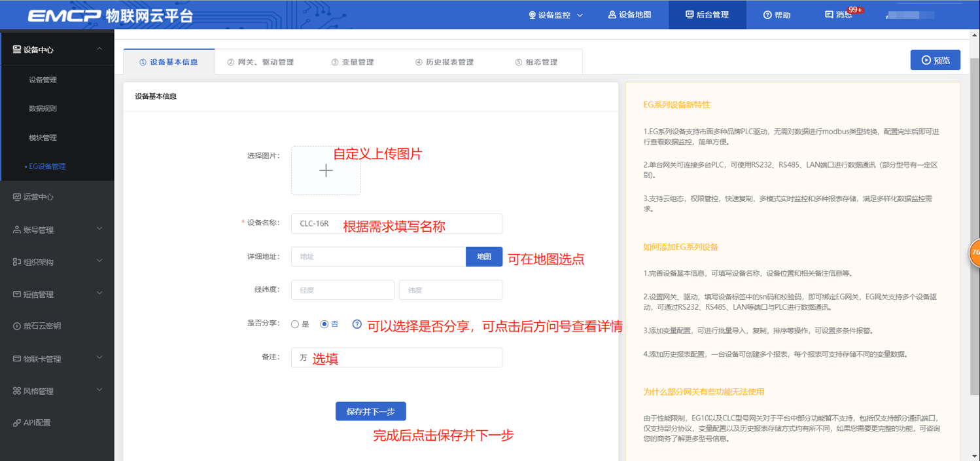980x461 pixels.
Task: Click the 预览 button
Action: coord(936,60)
